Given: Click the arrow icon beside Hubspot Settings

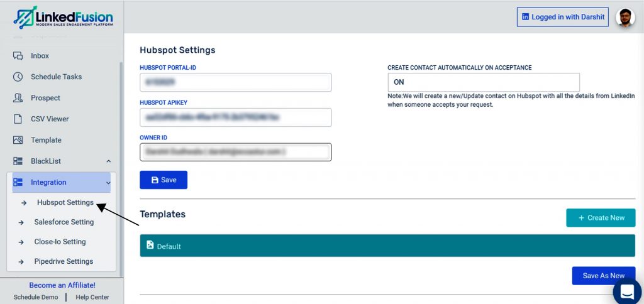Looking at the screenshot, I should (24, 203).
